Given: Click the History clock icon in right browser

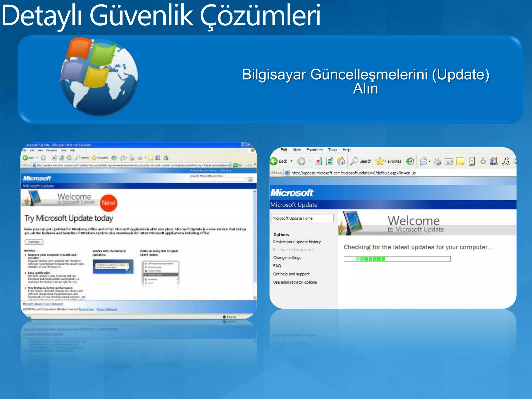Looking at the screenshot, I should pos(410,161).
